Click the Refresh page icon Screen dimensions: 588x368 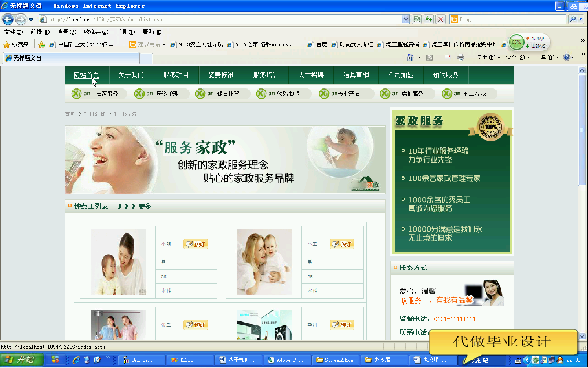coord(429,19)
